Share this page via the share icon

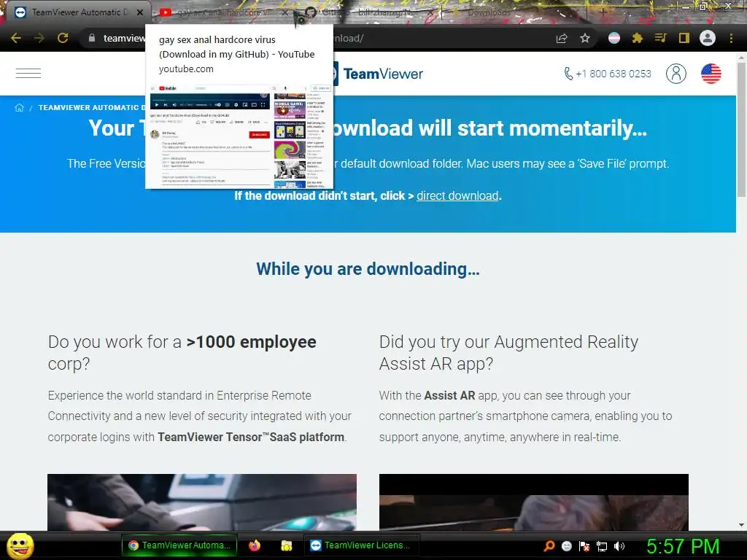click(x=562, y=38)
